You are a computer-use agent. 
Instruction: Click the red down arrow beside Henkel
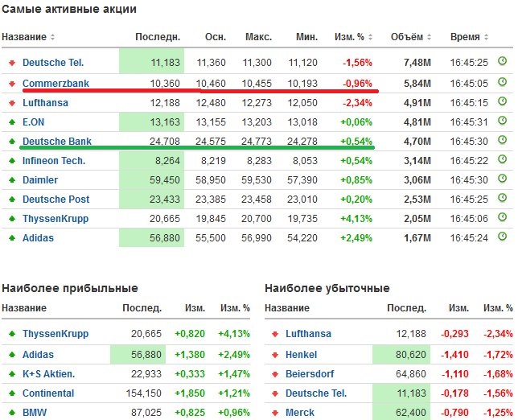click(274, 355)
